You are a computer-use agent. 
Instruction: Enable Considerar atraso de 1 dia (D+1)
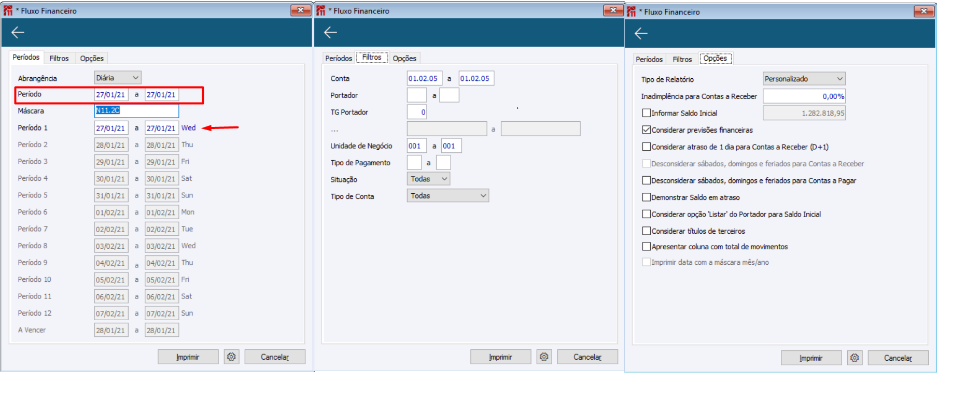coord(646,147)
